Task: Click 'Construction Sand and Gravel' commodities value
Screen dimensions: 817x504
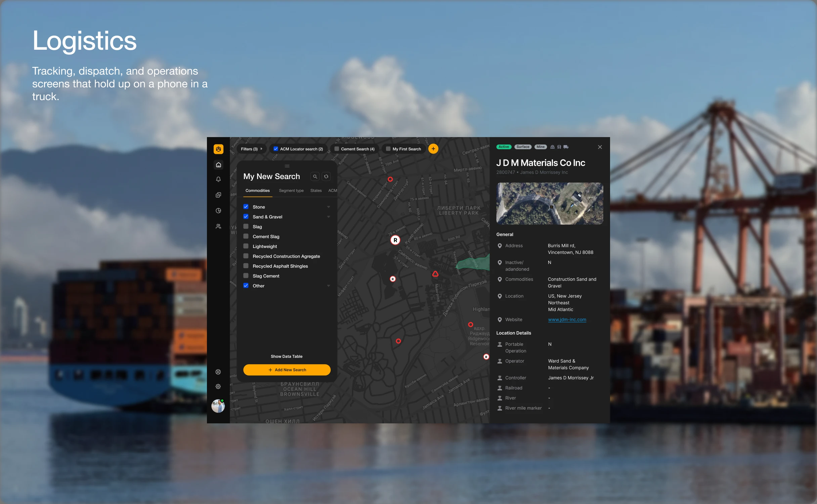Action: click(572, 283)
